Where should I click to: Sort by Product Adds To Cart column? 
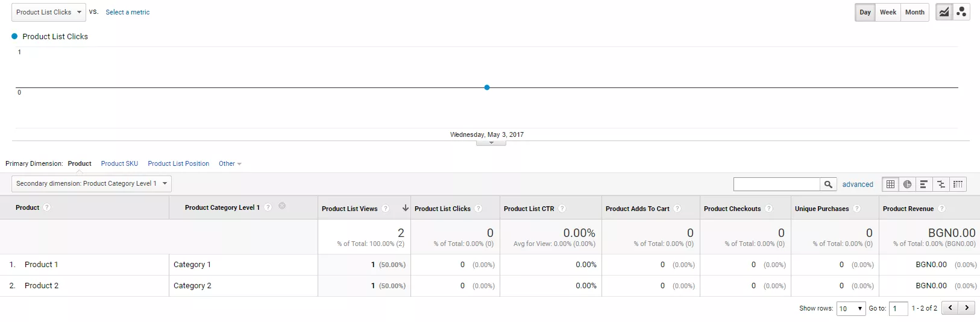[x=637, y=209]
